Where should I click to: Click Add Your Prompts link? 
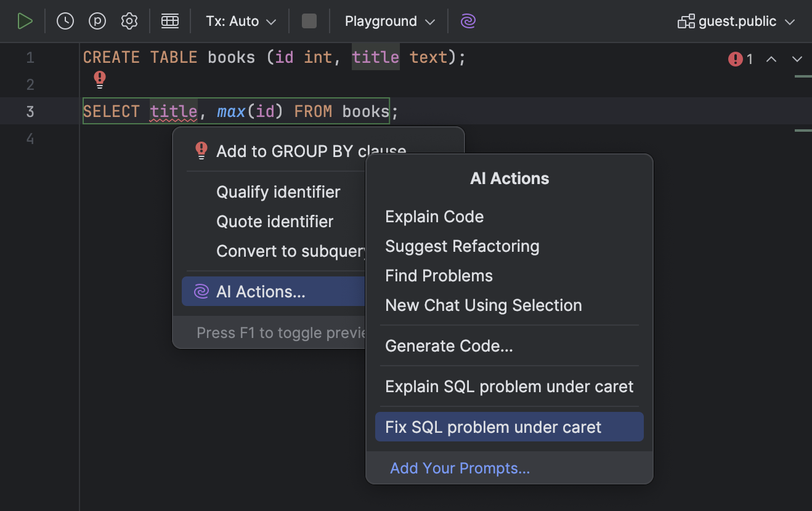click(x=460, y=469)
